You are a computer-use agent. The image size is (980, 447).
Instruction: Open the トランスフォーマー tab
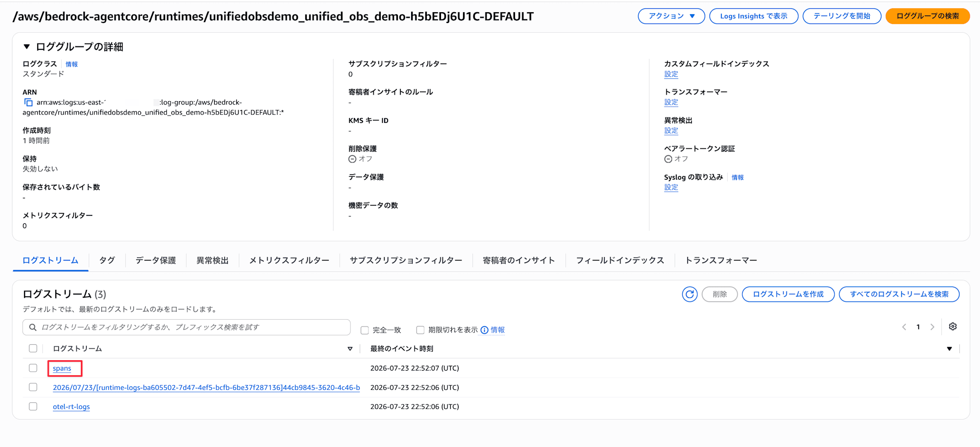tap(721, 260)
